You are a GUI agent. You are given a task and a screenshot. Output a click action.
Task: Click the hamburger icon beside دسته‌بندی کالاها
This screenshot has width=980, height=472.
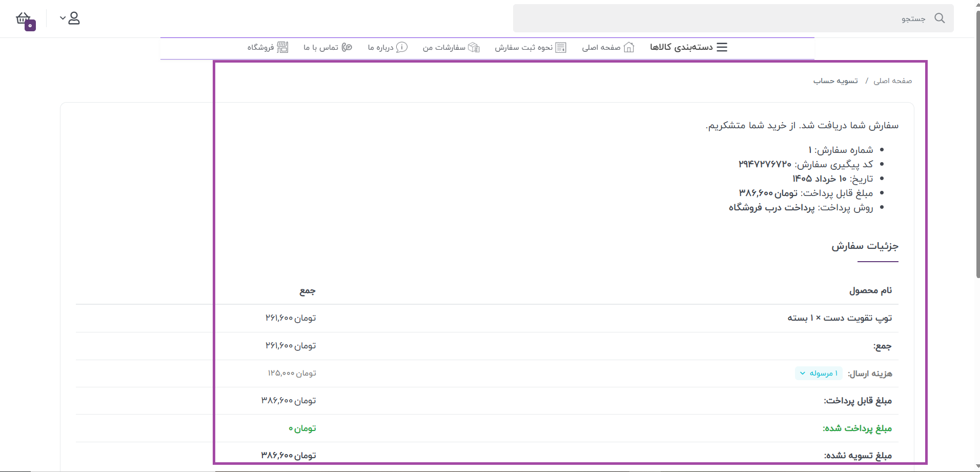(x=722, y=47)
